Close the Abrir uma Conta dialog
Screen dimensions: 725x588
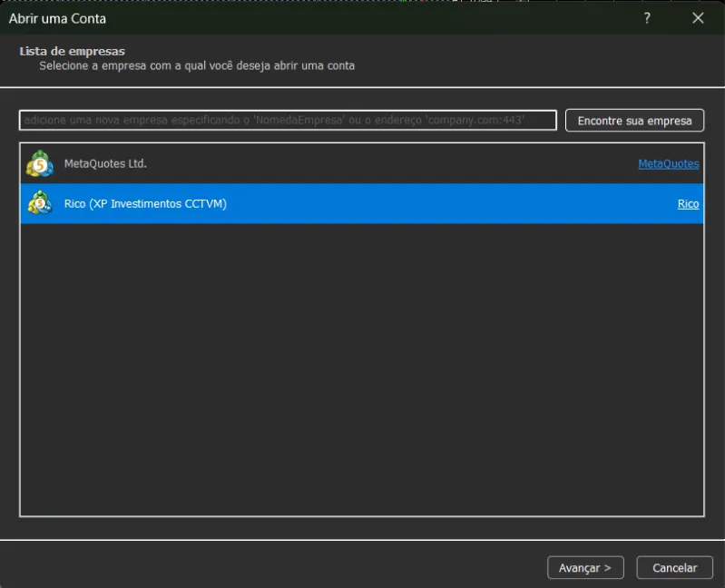tap(698, 18)
